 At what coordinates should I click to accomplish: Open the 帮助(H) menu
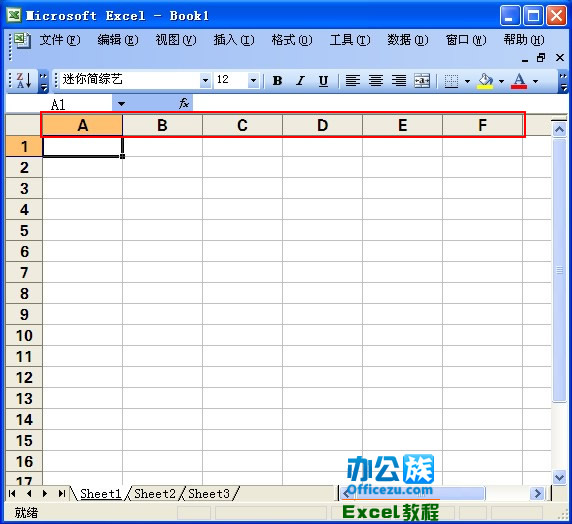tap(523, 40)
